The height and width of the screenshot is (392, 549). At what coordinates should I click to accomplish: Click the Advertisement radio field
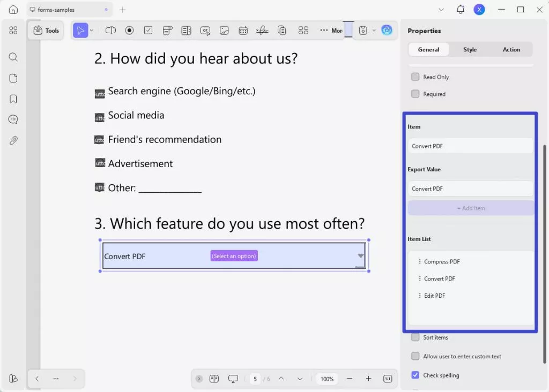100,163
